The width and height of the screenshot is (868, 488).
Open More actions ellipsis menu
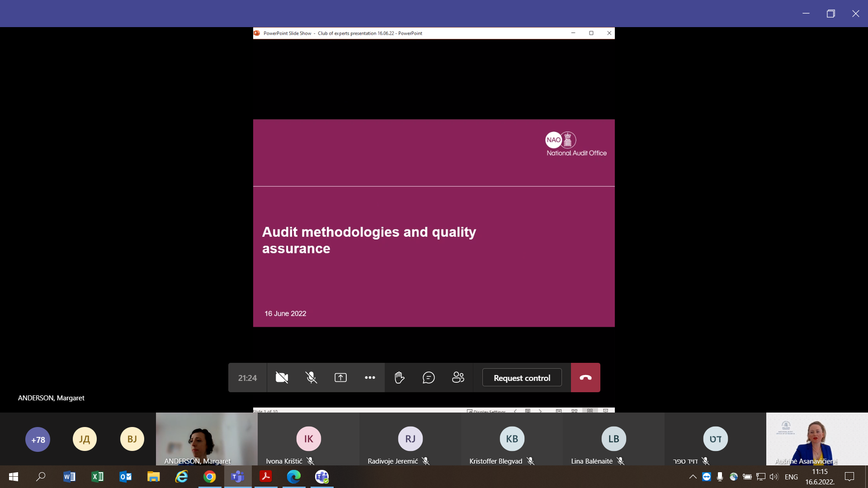click(x=370, y=377)
